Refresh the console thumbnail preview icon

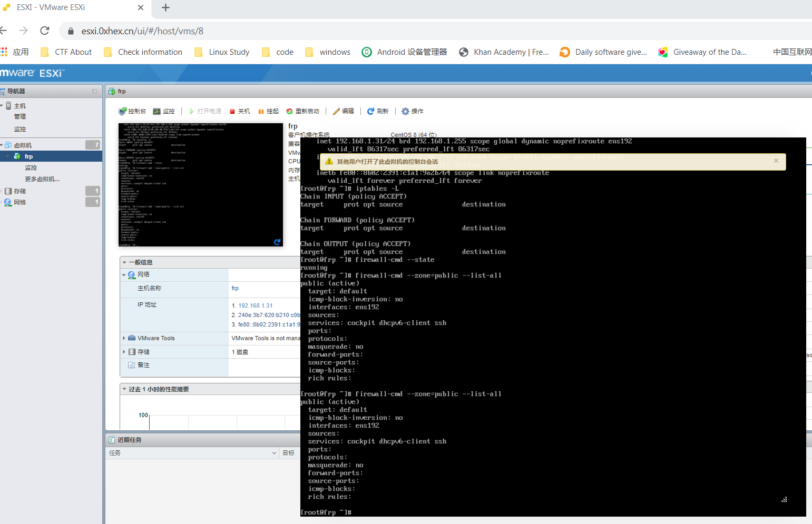(277, 242)
